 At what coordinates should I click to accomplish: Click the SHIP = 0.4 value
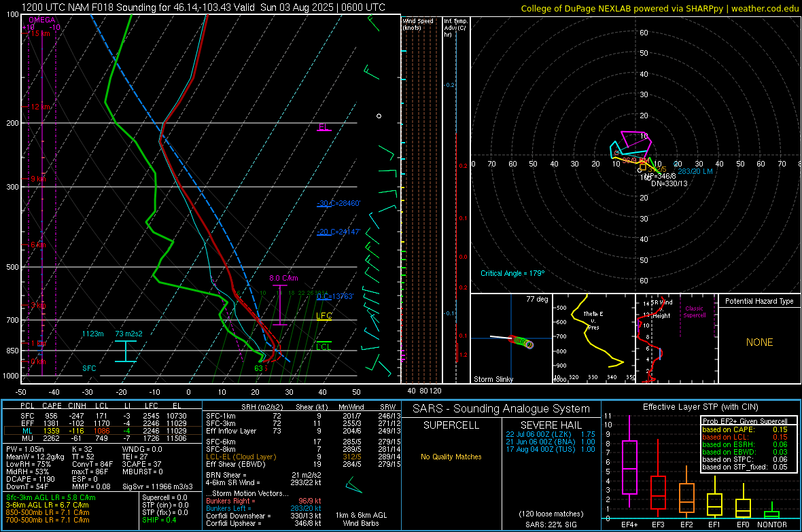[159, 520]
